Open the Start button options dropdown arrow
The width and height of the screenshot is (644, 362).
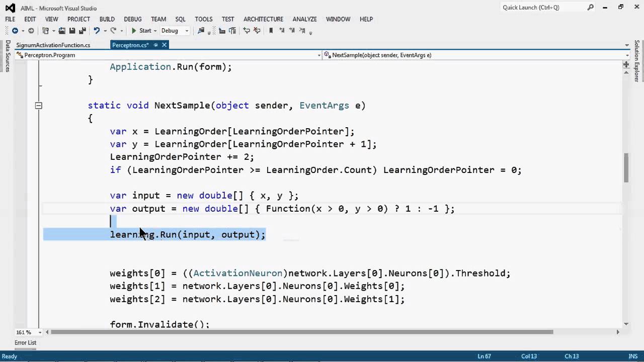[155, 31]
